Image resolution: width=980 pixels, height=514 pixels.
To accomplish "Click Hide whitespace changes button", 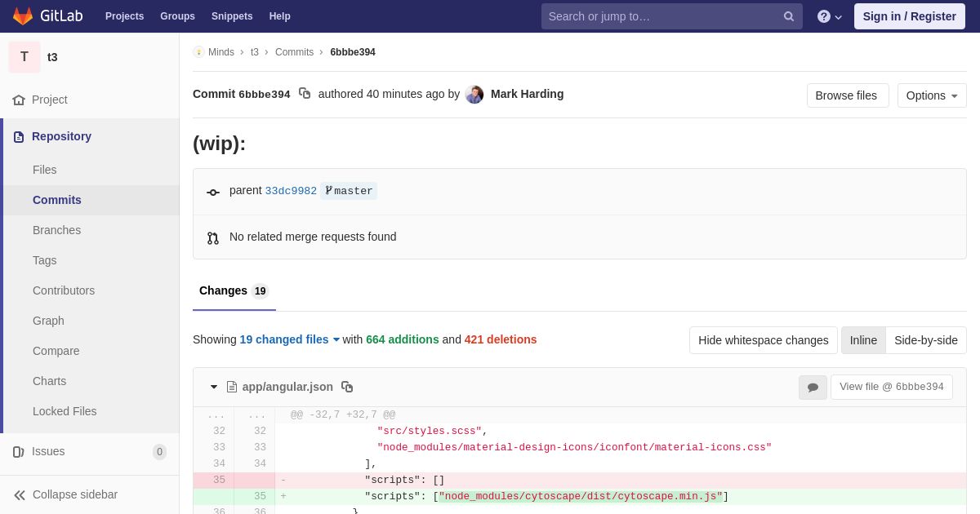I will [x=763, y=340].
